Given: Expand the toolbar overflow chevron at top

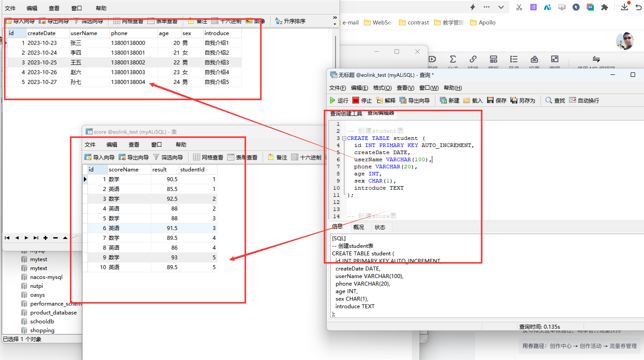Looking at the screenshot, I should tap(335, 18).
